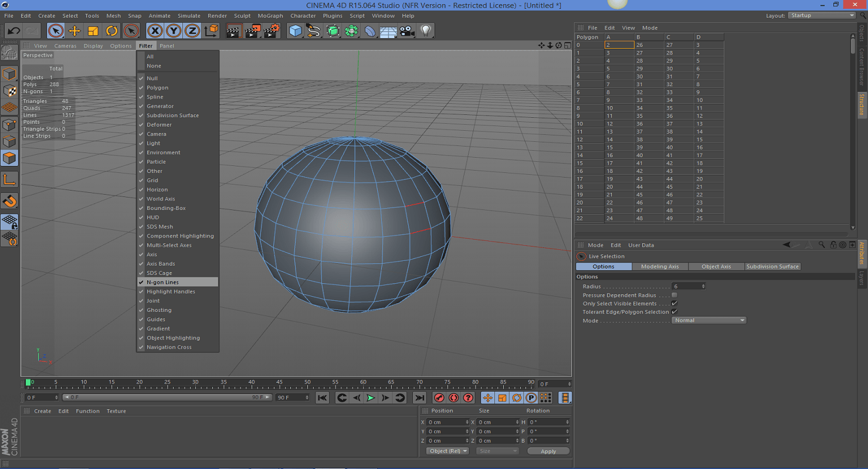Screen dimensions: 868x469
Task: Open the Layout Startup dropdown
Action: [x=822, y=15]
